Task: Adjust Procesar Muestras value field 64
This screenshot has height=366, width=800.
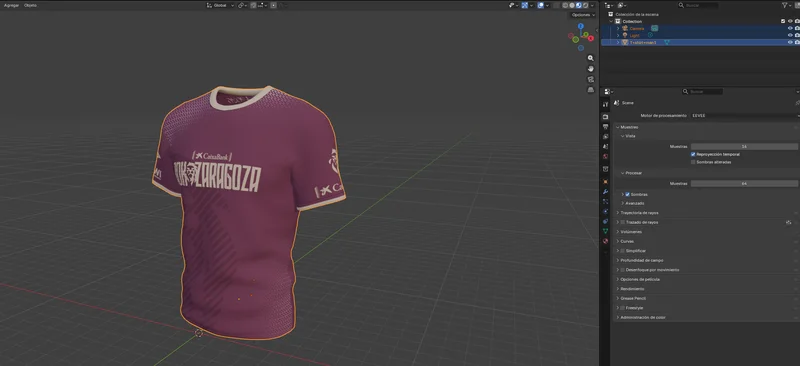Action: pos(744,183)
